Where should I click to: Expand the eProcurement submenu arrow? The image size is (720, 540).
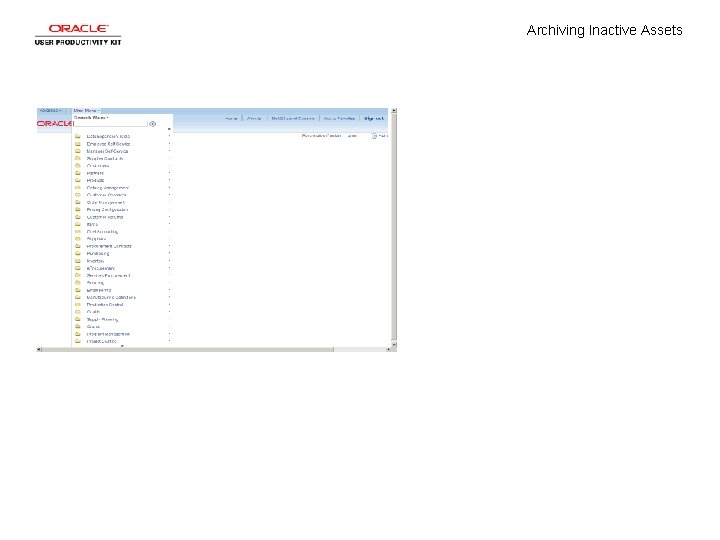coord(169,268)
